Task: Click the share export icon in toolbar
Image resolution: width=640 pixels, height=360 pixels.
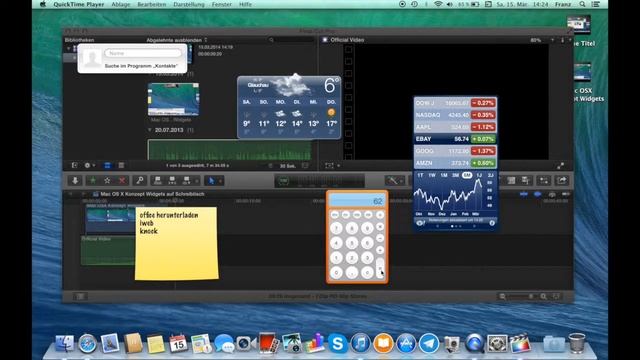Action: (562, 180)
